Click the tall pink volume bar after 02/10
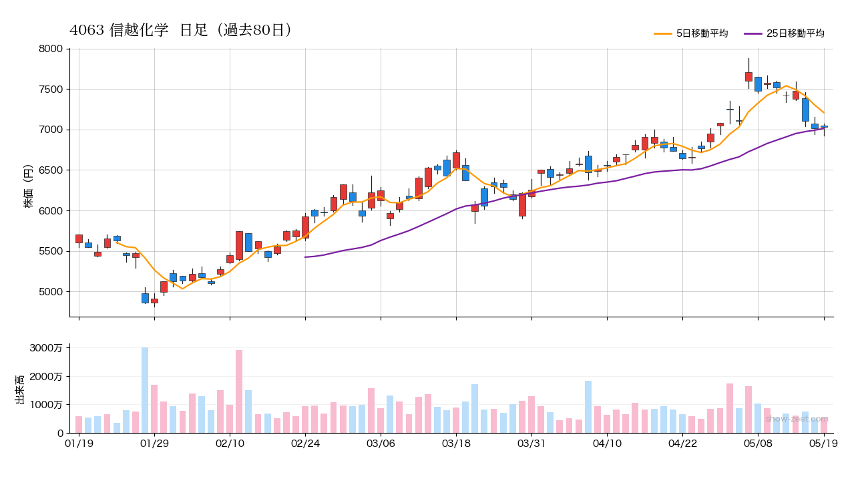The image size is (868, 481). (239, 391)
